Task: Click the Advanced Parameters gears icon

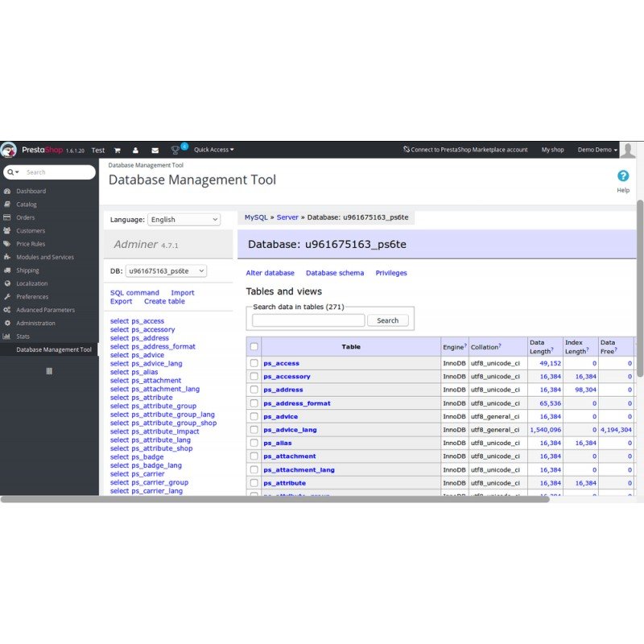Action: (x=7, y=310)
